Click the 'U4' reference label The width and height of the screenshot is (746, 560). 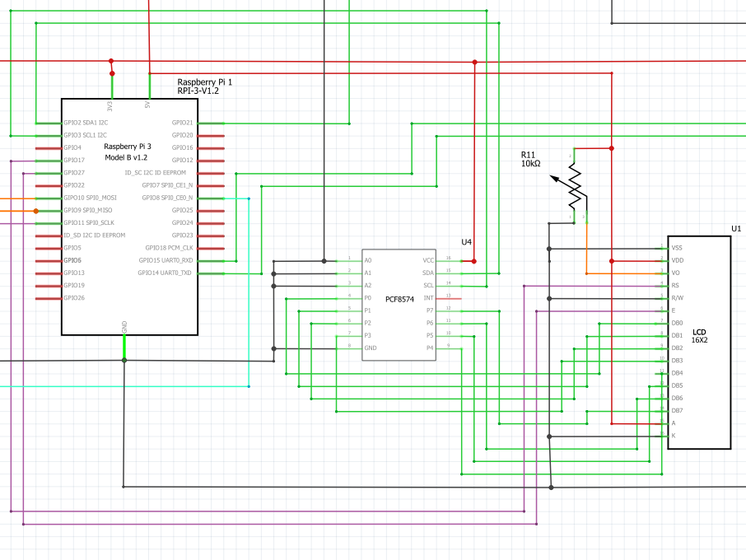466,242
